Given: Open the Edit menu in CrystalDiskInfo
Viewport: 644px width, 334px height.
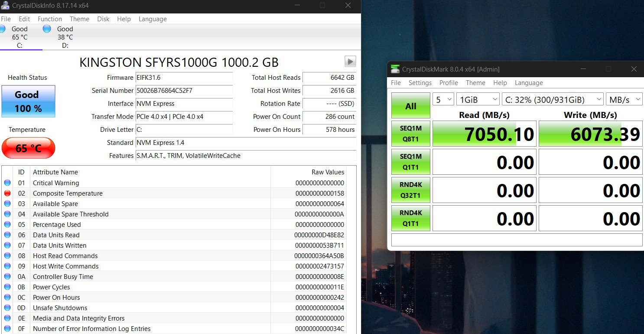Looking at the screenshot, I should 24,19.
